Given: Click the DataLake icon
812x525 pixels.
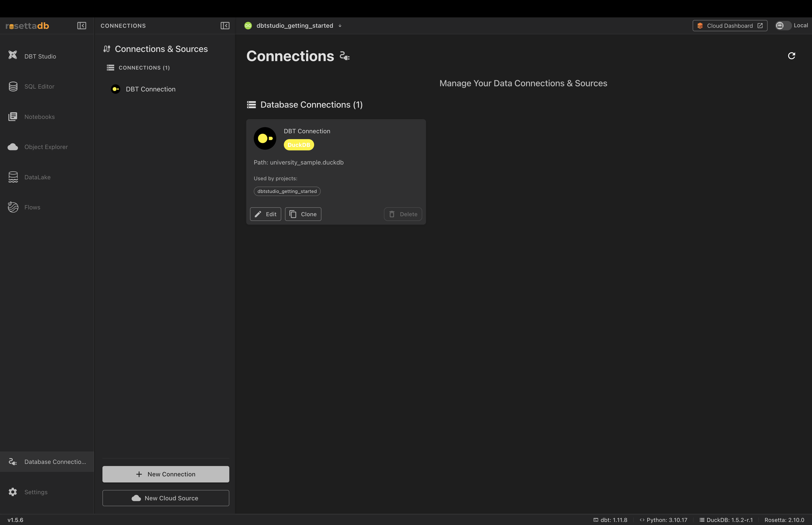Looking at the screenshot, I should [13, 177].
